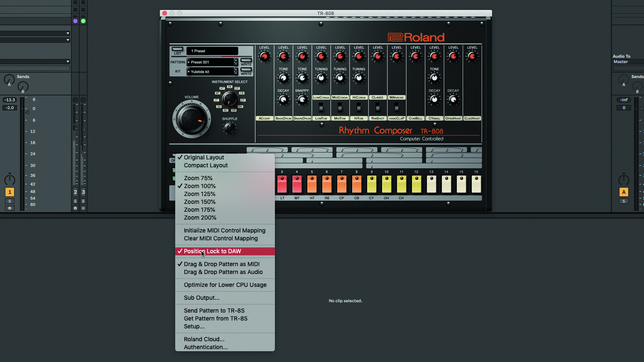Click the HiTom TUNING knob
The height and width of the screenshot is (362, 644).
(359, 78)
